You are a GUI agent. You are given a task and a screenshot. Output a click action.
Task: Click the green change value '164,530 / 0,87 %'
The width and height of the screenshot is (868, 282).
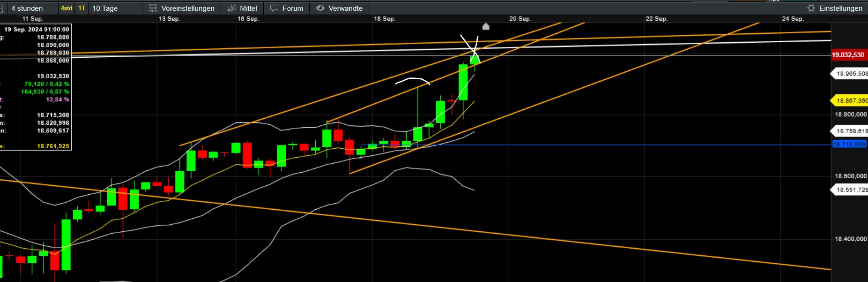click(45, 91)
